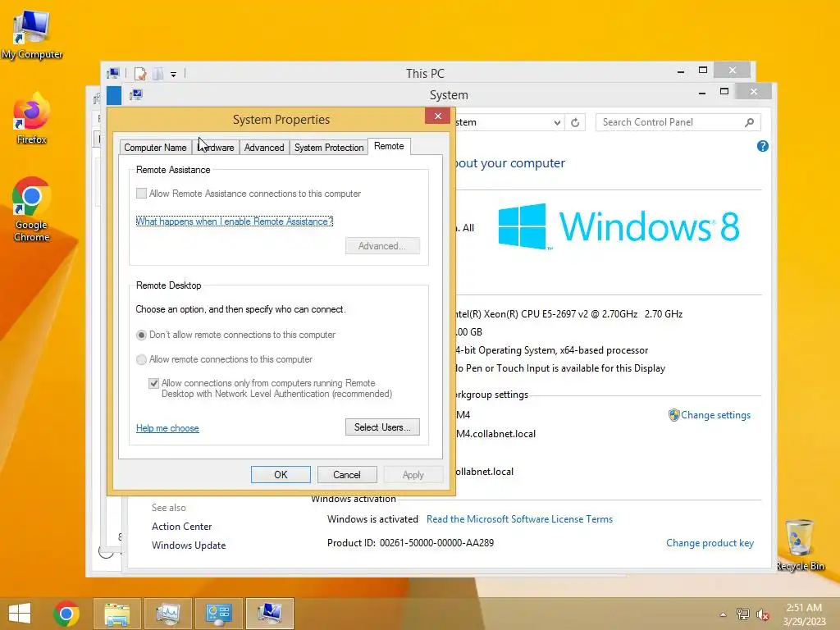The height and width of the screenshot is (630, 840).
Task: Select Don't allow remote connections radio
Action: (141, 335)
